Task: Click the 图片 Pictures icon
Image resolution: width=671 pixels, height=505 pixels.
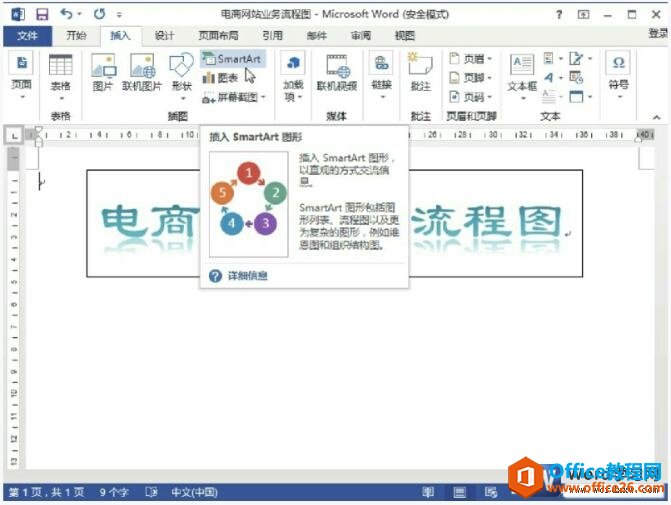Action: 103,72
